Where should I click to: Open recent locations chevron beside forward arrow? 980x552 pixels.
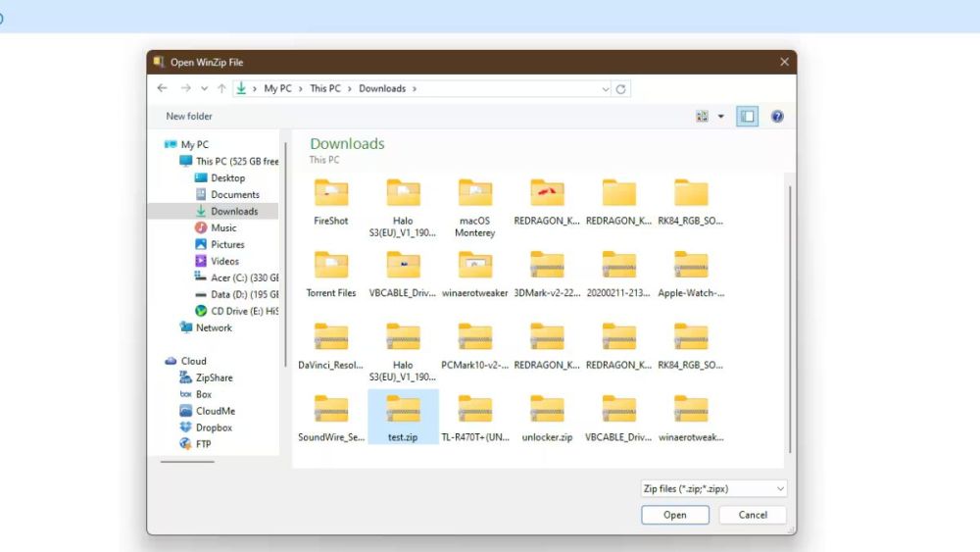[204, 89]
